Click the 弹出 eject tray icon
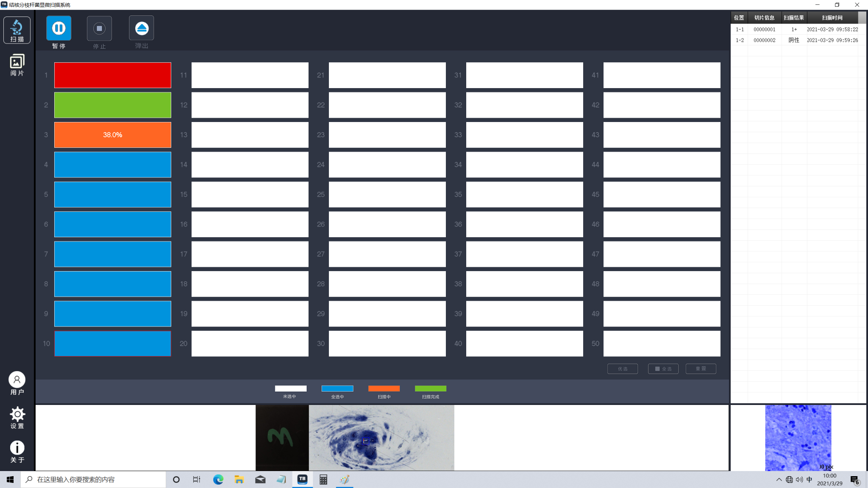This screenshot has width=868, height=488. [x=142, y=28]
